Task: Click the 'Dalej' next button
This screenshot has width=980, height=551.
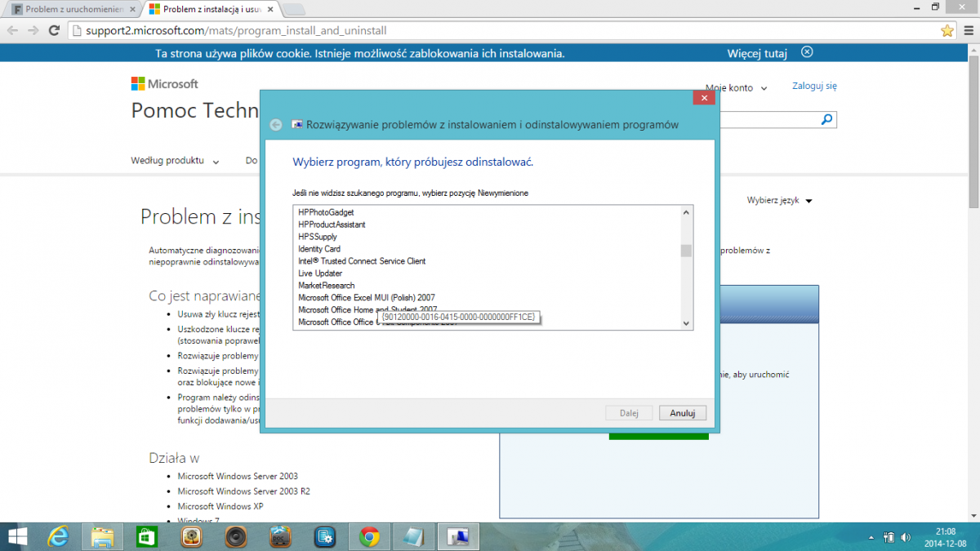Action: click(629, 413)
